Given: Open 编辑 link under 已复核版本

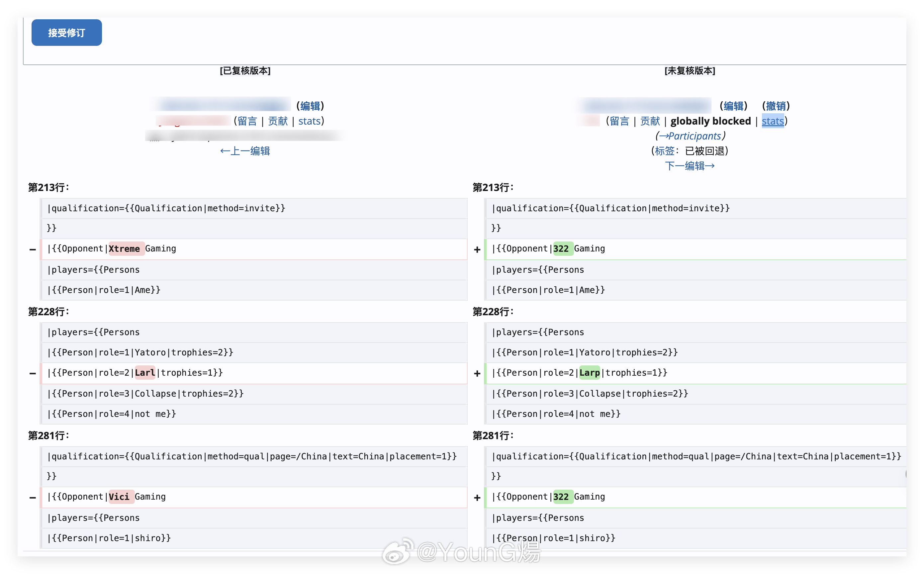Looking at the screenshot, I should click(310, 106).
